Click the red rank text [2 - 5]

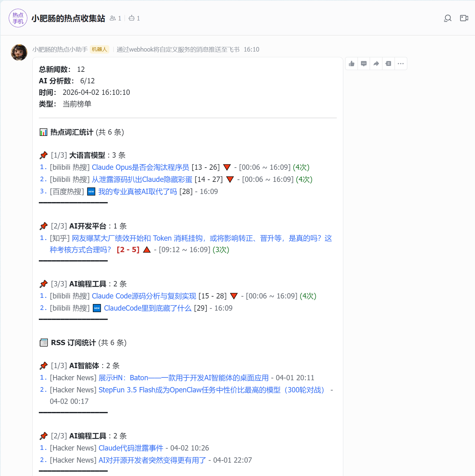(128, 250)
